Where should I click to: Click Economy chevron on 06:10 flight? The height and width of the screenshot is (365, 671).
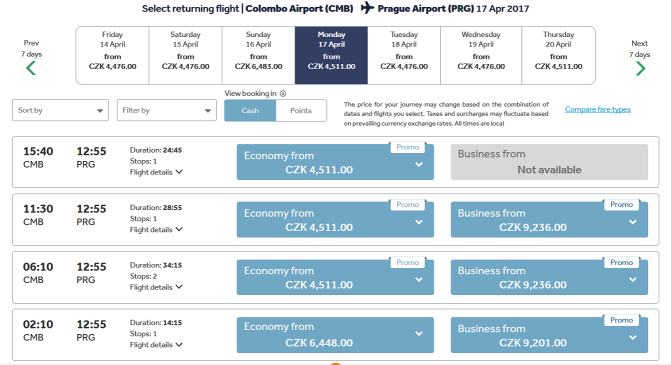(x=419, y=279)
